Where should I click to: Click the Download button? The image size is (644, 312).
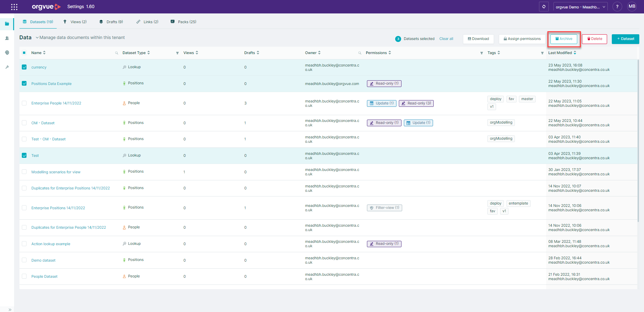pyautogui.click(x=478, y=39)
